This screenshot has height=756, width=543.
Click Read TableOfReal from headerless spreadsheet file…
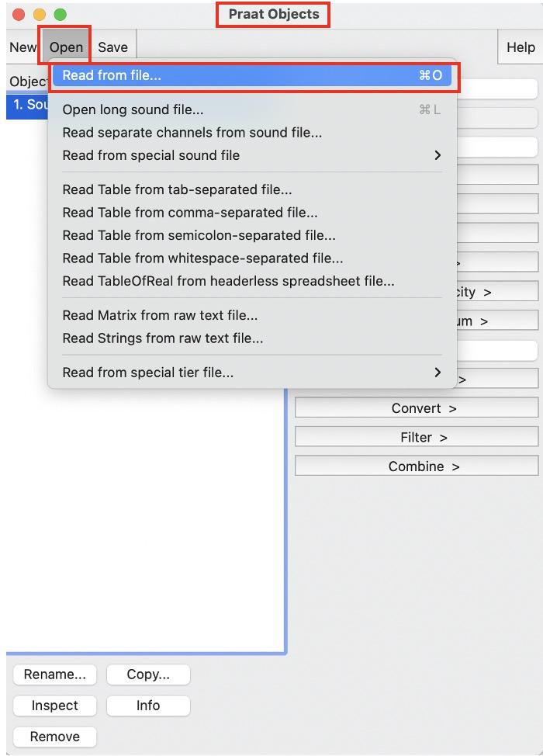pos(228,281)
